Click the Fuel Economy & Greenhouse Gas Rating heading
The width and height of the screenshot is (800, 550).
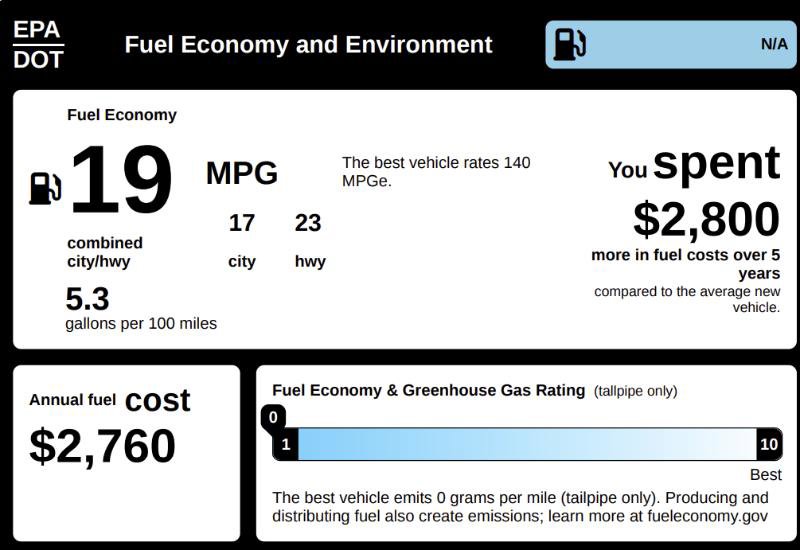point(429,390)
